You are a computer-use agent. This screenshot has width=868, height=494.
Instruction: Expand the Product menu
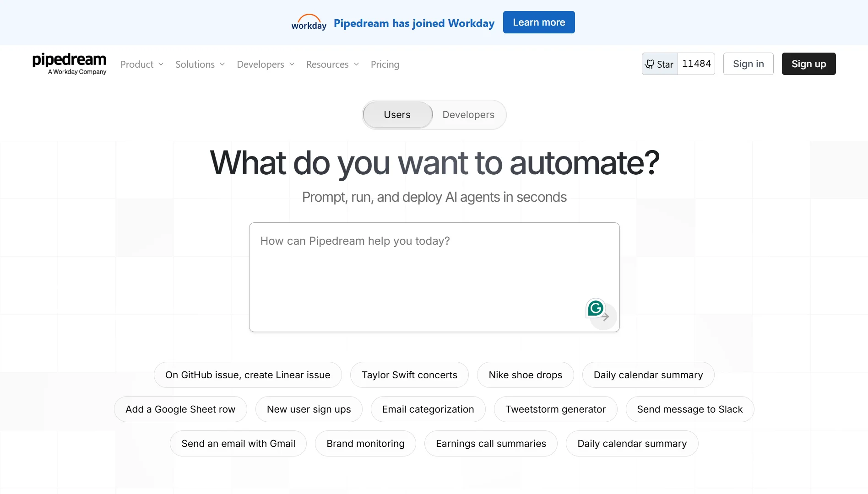click(142, 64)
